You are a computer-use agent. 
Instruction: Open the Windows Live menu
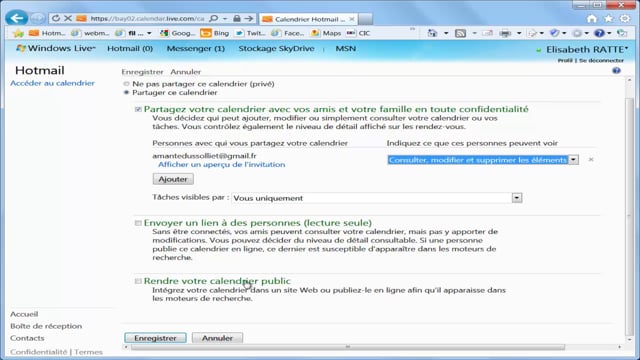tap(56, 49)
